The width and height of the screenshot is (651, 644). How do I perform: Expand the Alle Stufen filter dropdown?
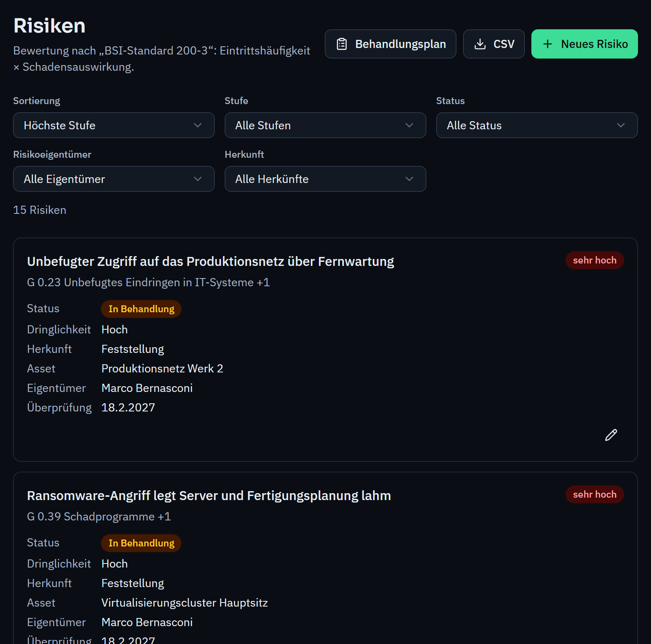(325, 125)
